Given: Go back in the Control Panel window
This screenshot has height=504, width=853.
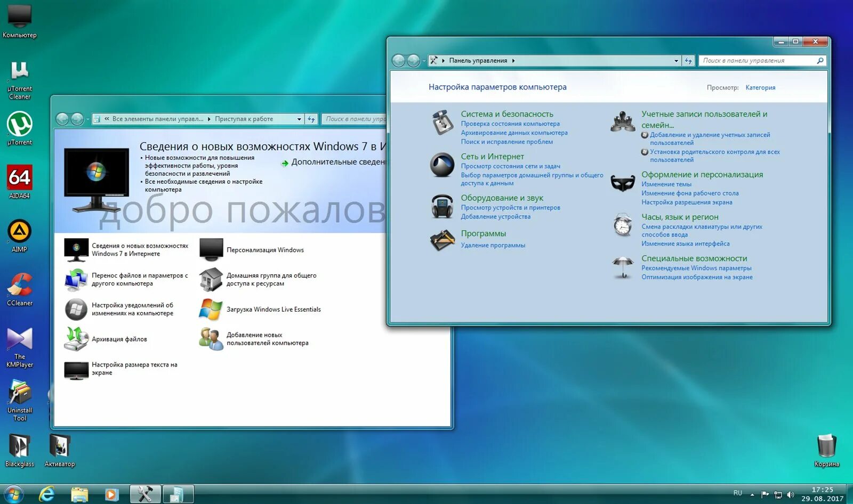Looking at the screenshot, I should [x=398, y=61].
